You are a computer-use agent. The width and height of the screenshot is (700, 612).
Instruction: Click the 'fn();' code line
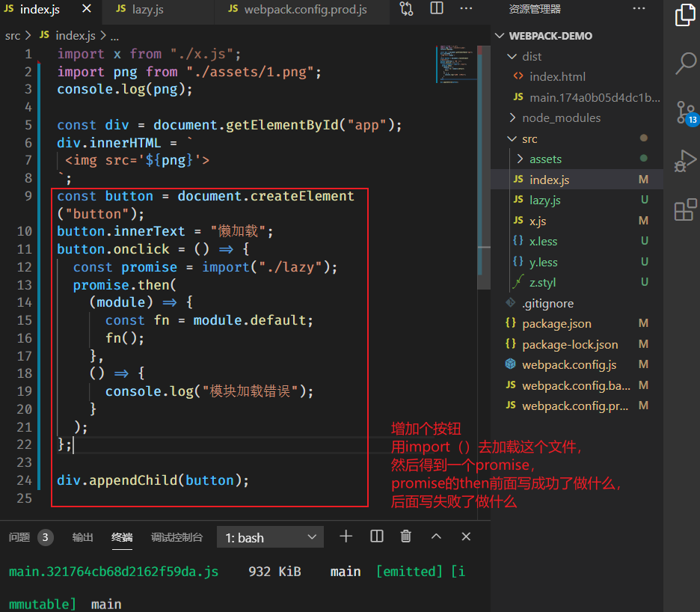click(125, 338)
